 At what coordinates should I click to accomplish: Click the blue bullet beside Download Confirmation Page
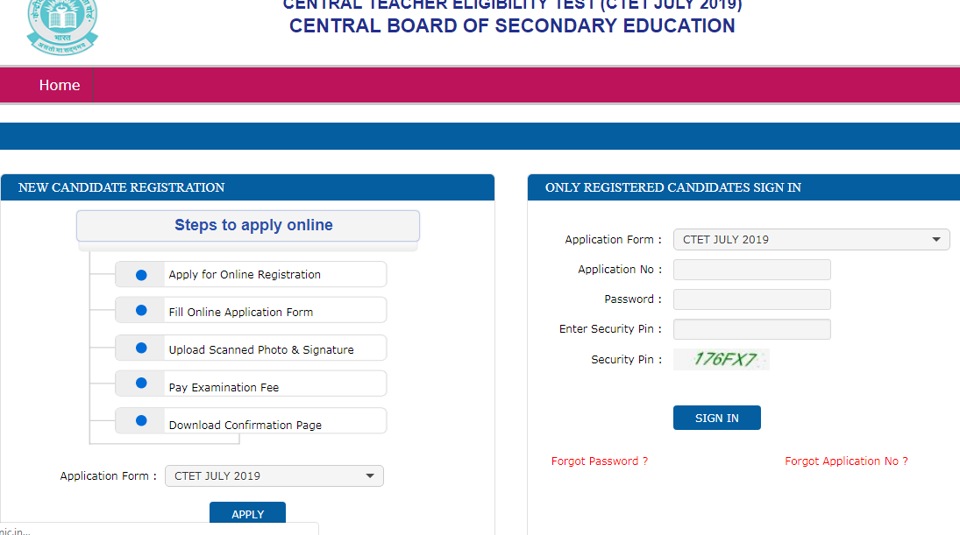coord(141,421)
